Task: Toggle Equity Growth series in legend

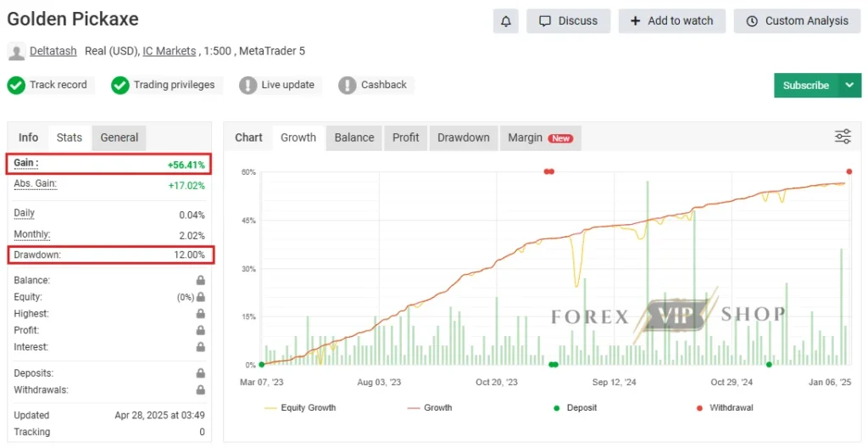Action: [x=301, y=407]
